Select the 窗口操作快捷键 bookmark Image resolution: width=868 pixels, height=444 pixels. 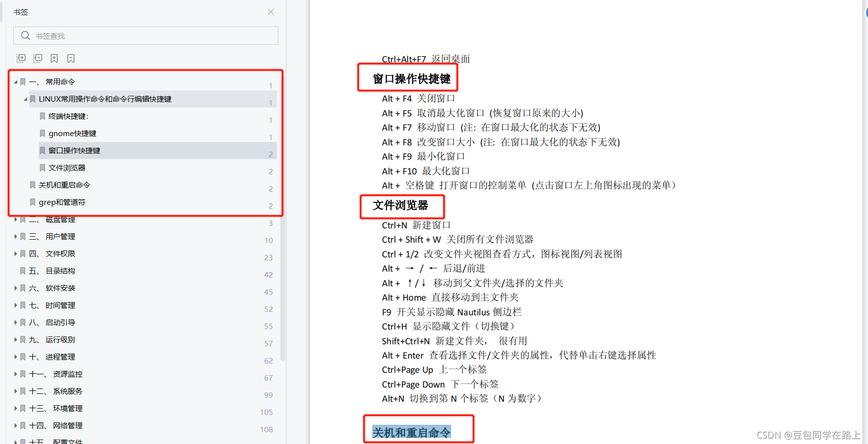pos(74,150)
